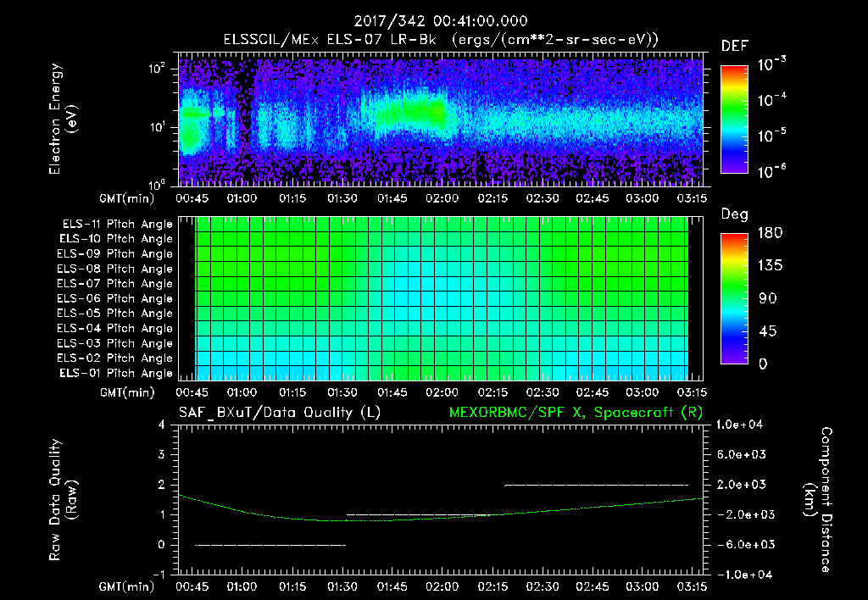Select the ELS-01 Pitch Angle row label

click(x=116, y=373)
